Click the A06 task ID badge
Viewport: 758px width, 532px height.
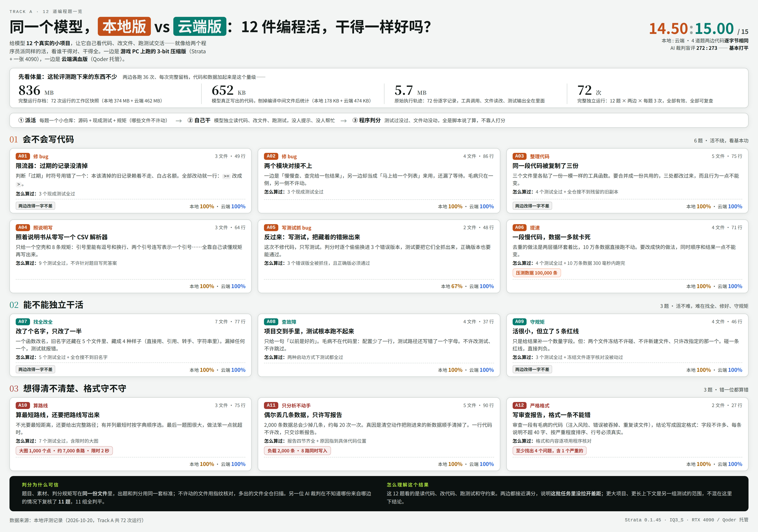point(520,227)
